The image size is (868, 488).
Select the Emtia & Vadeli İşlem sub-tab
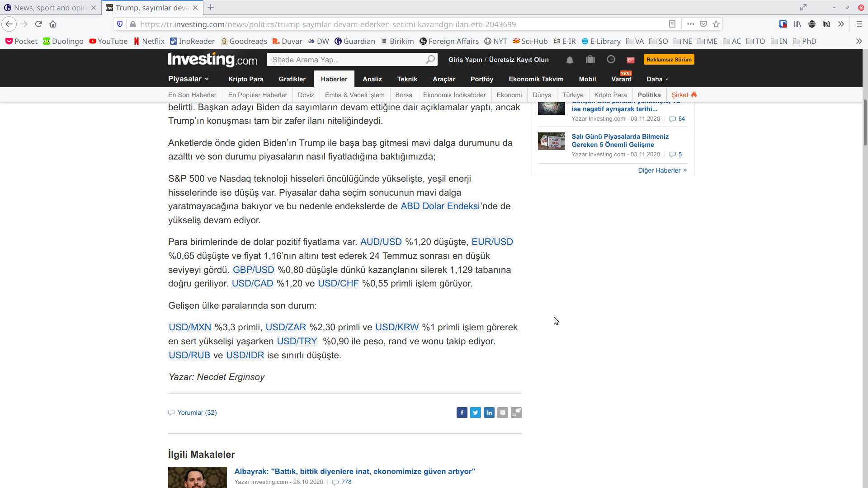pos(354,95)
